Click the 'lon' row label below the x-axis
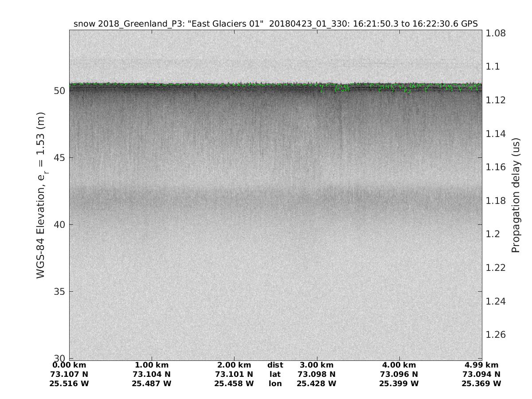This screenshot has width=532, height=399. (x=275, y=383)
